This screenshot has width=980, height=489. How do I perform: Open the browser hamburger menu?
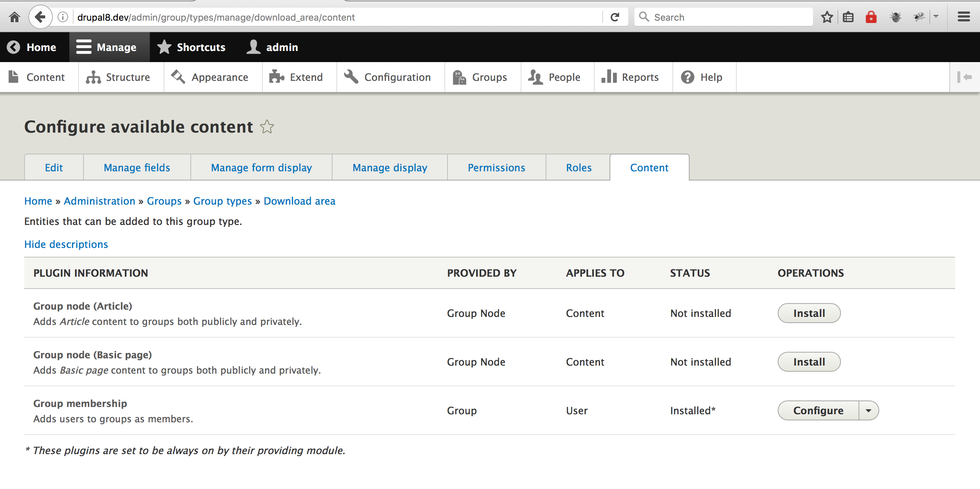[x=964, y=17]
